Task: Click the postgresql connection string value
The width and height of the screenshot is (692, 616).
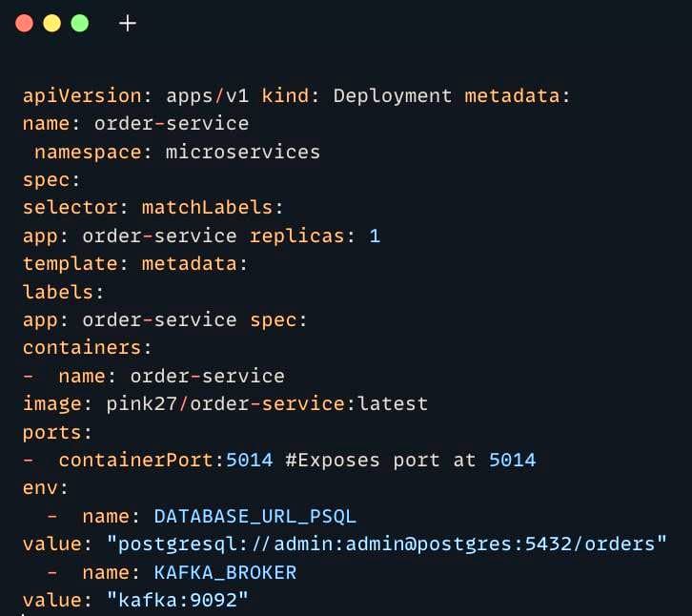Action: [x=386, y=544]
